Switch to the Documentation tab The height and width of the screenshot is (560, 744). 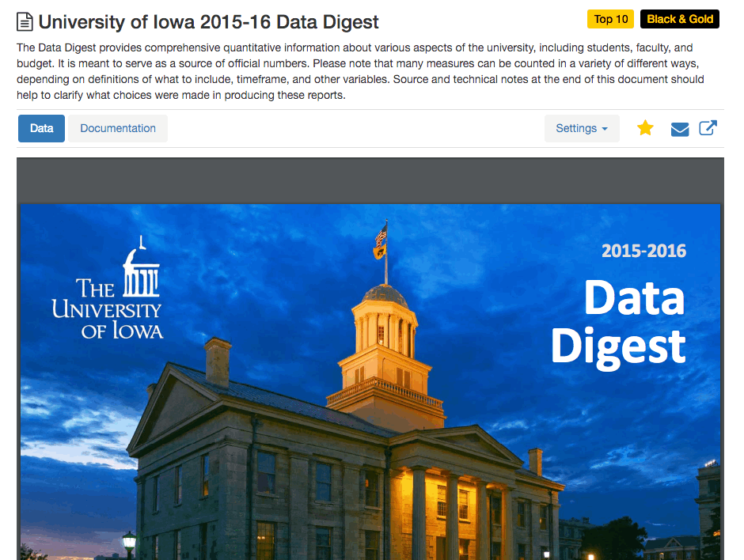coord(118,128)
